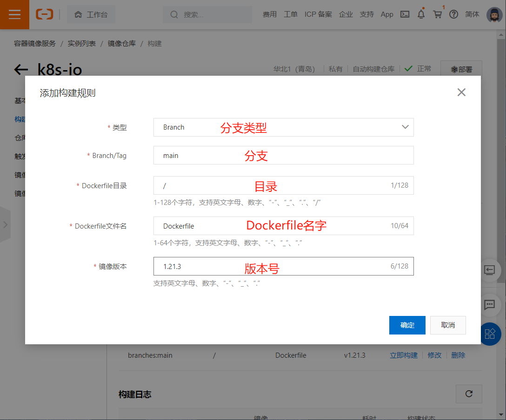Click the 修改 modify link
Image resolution: width=506 pixels, height=420 pixels.
point(434,355)
